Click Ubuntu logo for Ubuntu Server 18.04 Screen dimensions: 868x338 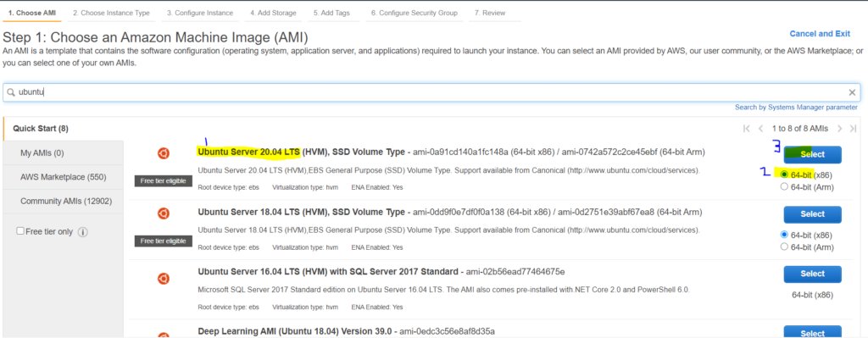pos(164,213)
